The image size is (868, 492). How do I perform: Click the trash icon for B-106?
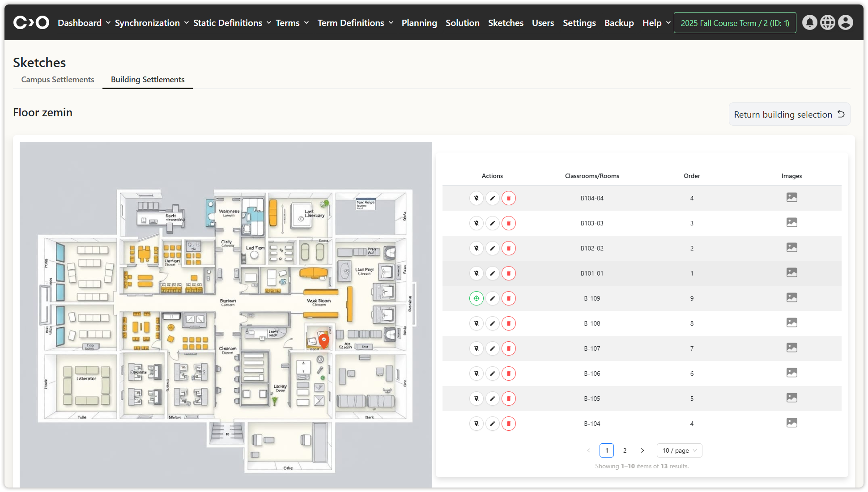[x=509, y=373]
